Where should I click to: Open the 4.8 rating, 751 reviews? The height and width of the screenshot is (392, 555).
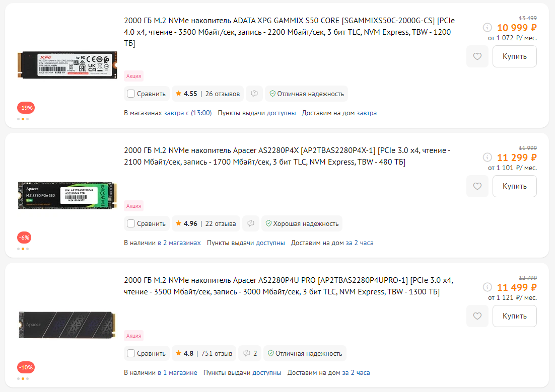204,353
